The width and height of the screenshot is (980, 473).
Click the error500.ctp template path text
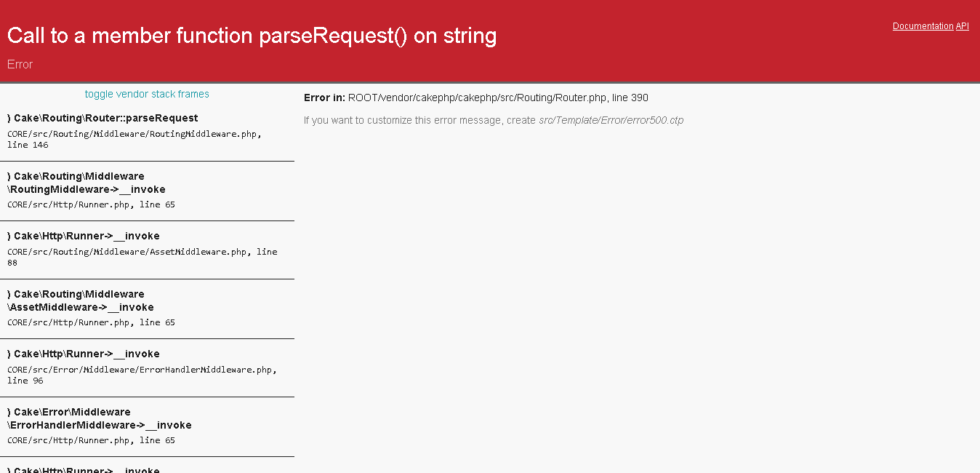click(611, 120)
